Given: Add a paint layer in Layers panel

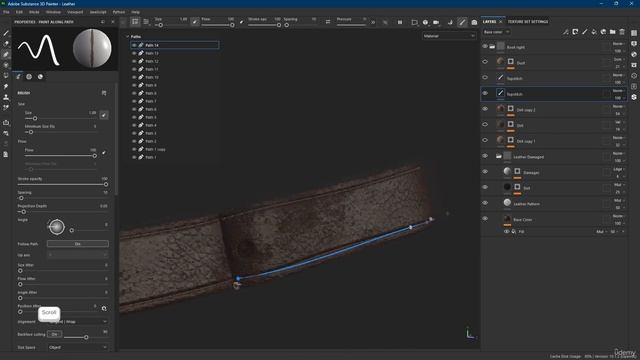Looking at the screenshot, I should tap(584, 32).
